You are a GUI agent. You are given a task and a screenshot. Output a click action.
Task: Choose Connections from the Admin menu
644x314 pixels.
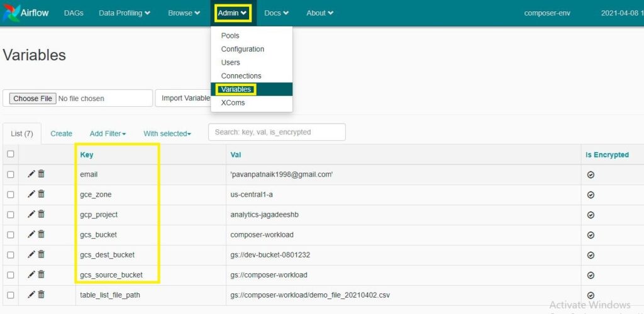point(241,76)
